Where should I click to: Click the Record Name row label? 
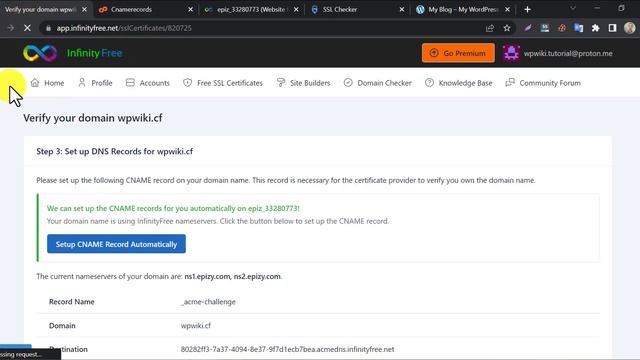72,302
